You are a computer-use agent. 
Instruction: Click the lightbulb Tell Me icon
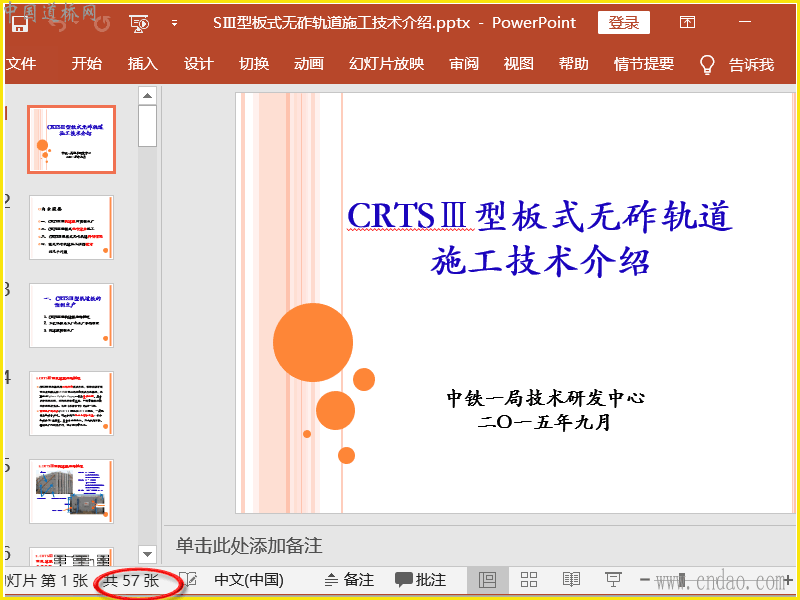(x=707, y=65)
